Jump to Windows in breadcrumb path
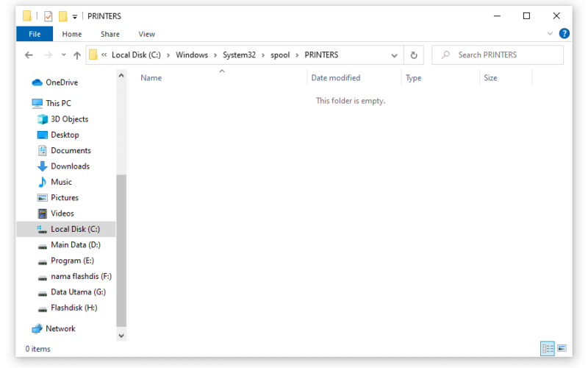 (192, 54)
